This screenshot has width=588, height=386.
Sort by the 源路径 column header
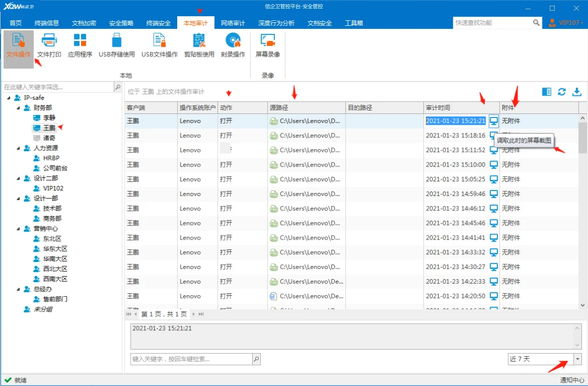tap(307, 108)
